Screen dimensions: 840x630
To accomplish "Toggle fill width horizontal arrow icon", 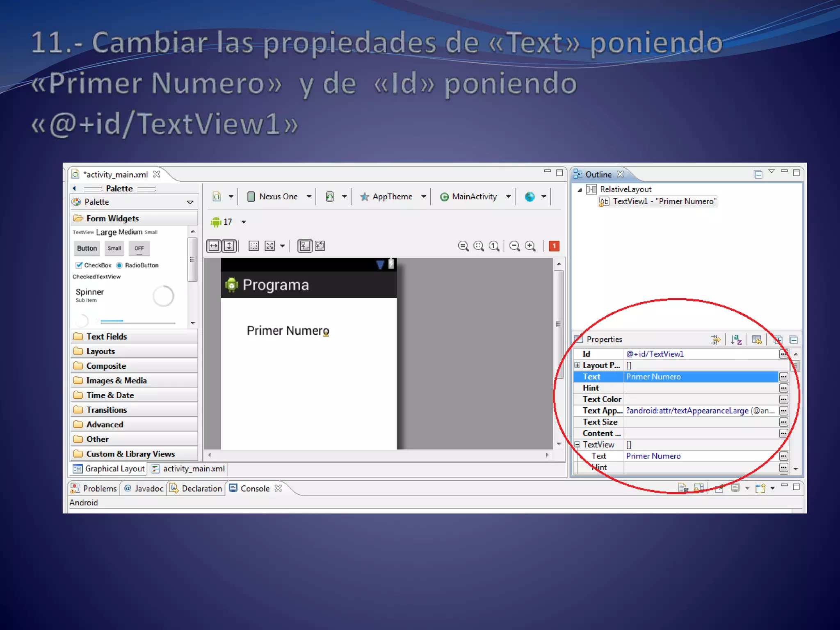I will pyautogui.click(x=214, y=246).
